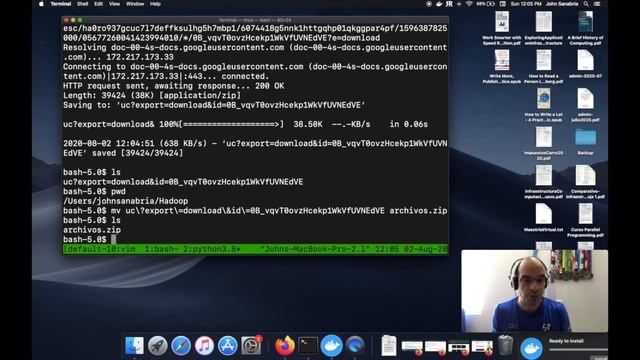The height and width of the screenshot is (360, 640).
Task: Click the wget 100% download progress line
Action: click(x=245, y=124)
